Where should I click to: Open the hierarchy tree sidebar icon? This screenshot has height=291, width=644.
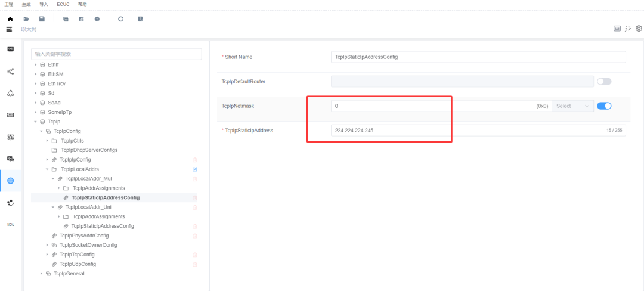[11, 72]
